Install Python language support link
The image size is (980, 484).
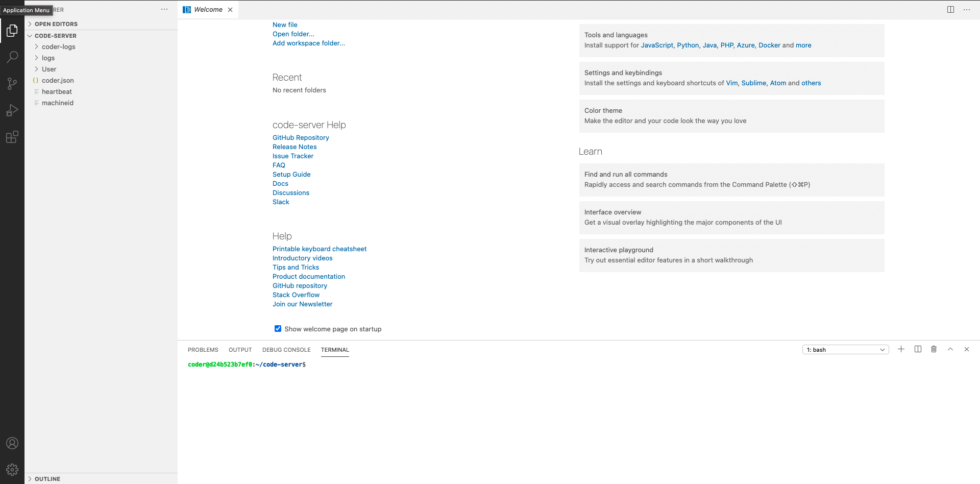point(688,45)
